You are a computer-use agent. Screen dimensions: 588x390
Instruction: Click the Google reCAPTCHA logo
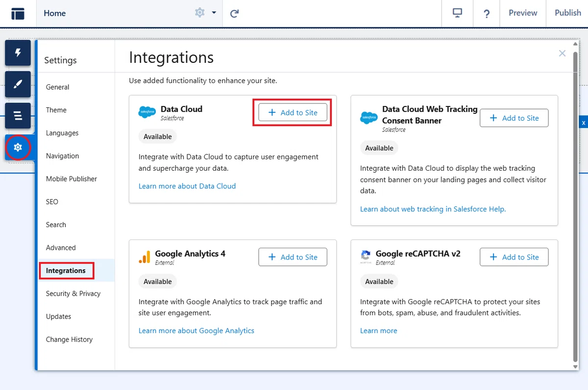[366, 257]
